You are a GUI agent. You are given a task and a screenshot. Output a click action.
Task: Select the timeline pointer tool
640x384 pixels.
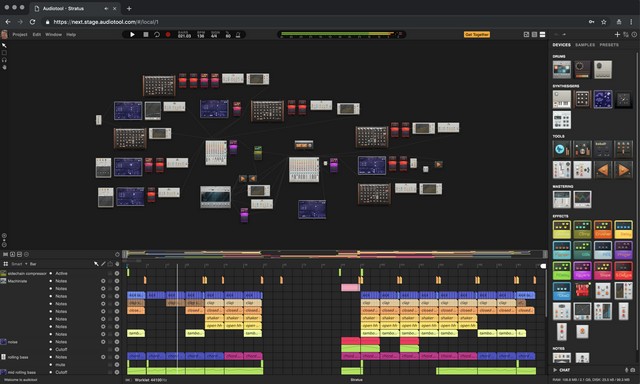[96, 264]
